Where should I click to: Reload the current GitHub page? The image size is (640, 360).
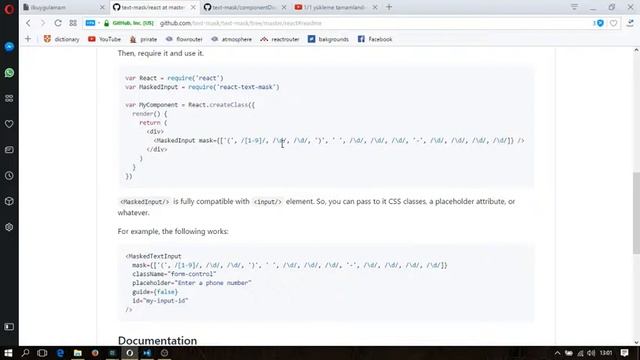pyautogui.click(x=58, y=23)
